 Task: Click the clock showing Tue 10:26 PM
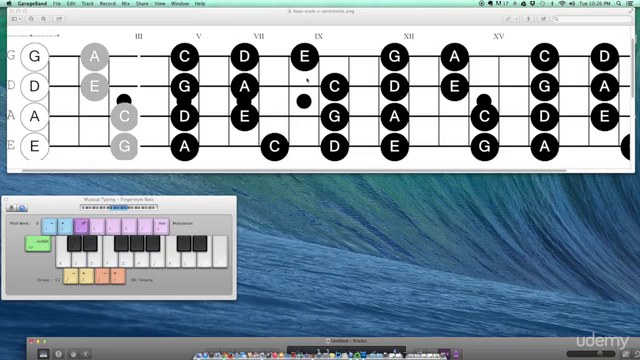tap(595, 3)
